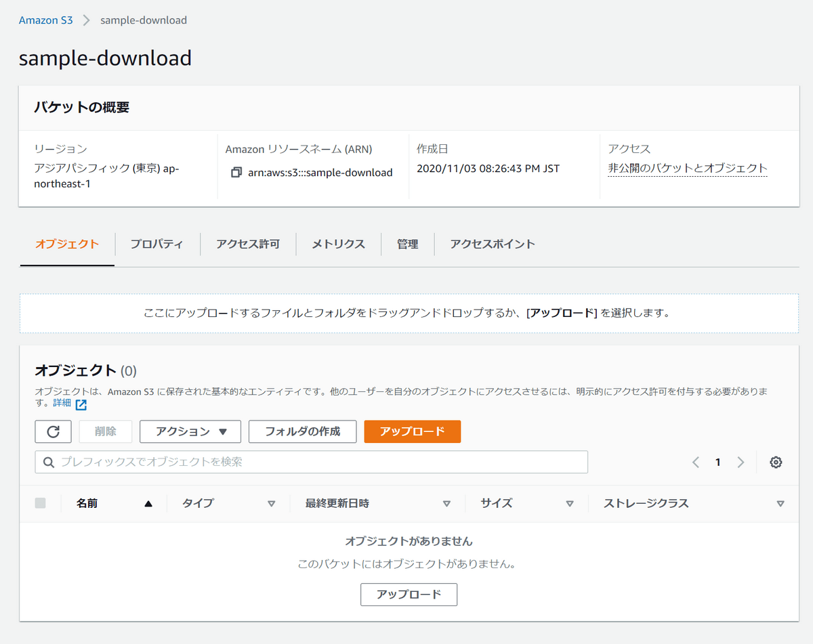Click the Amazon リソースネーム (ARN) label
The width and height of the screenshot is (813, 644).
[299, 149]
